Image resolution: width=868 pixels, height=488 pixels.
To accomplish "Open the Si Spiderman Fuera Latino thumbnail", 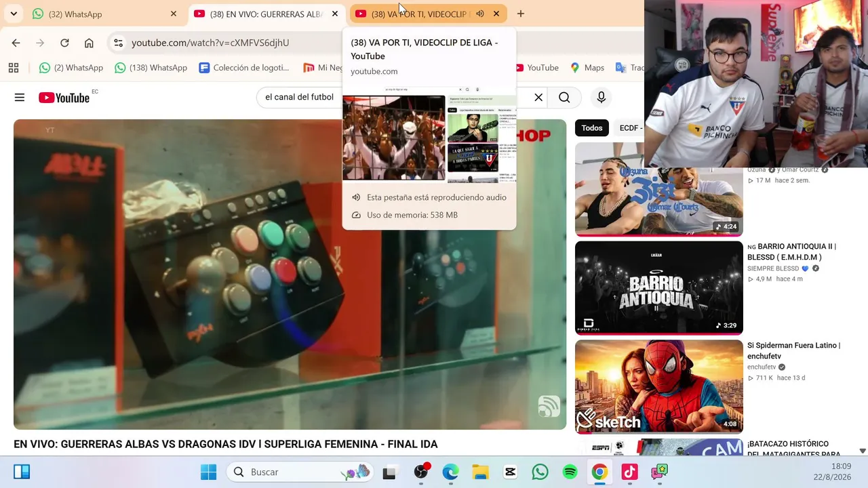I will pos(659,386).
